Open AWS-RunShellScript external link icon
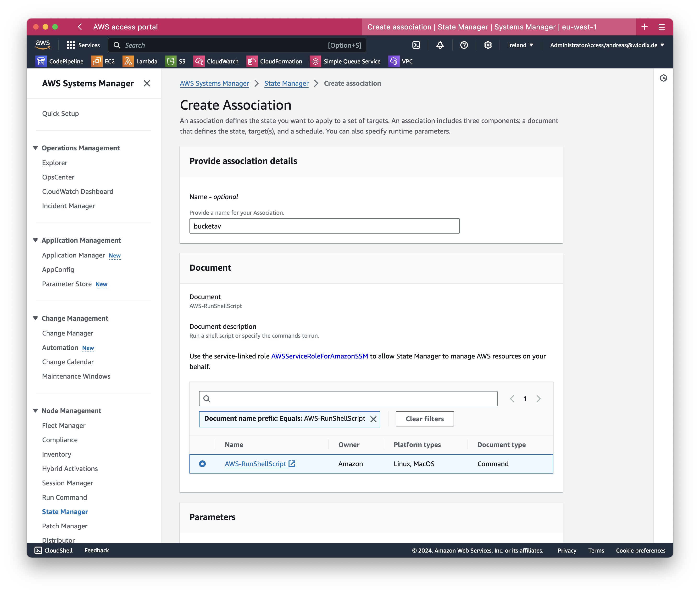This screenshot has width=700, height=593. click(292, 464)
